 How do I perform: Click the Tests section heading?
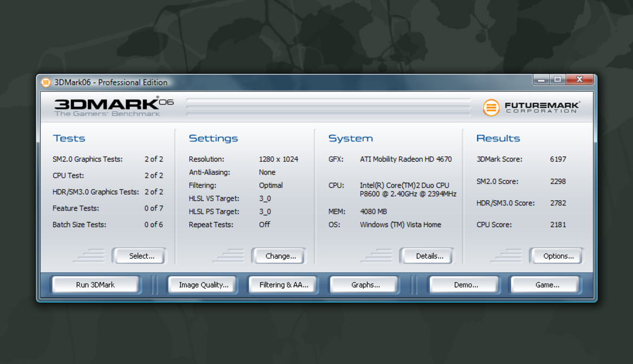(69, 138)
